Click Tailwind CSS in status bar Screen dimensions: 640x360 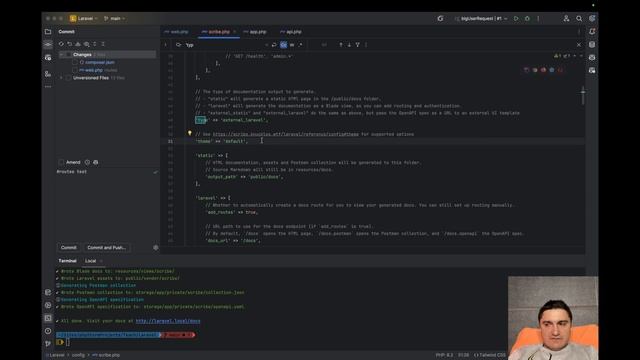[x=490, y=355]
